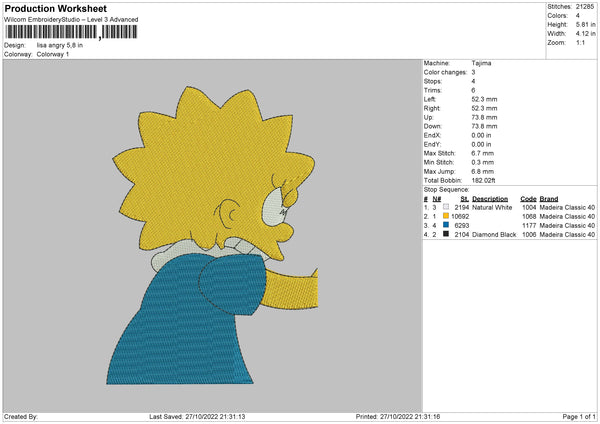Screen dimensions: 600x424
Task: Click the Color changes value 3
Action: pos(473,72)
